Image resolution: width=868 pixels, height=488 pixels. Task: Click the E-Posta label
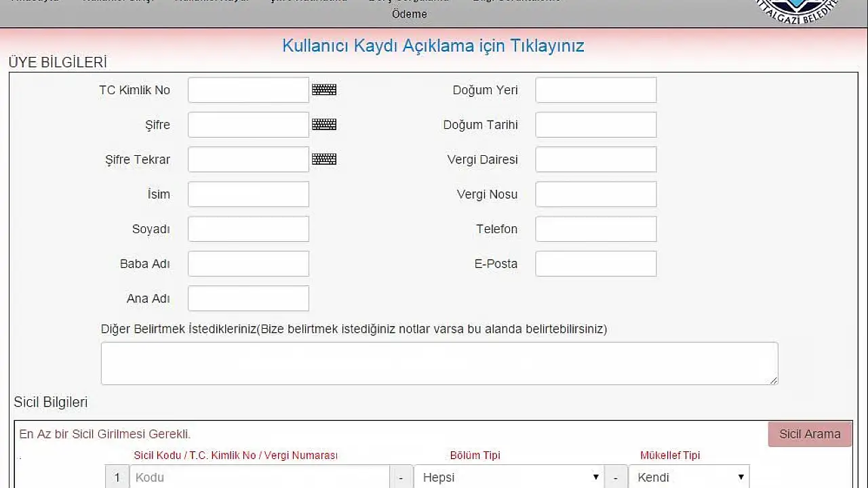(496, 264)
